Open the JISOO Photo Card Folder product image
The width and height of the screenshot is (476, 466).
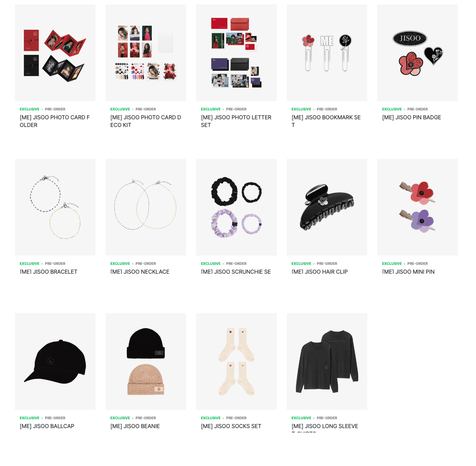click(55, 52)
